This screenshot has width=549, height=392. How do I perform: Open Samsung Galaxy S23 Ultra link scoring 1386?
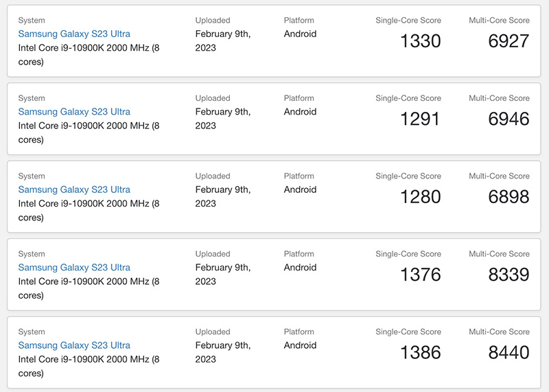pyautogui.click(x=74, y=345)
